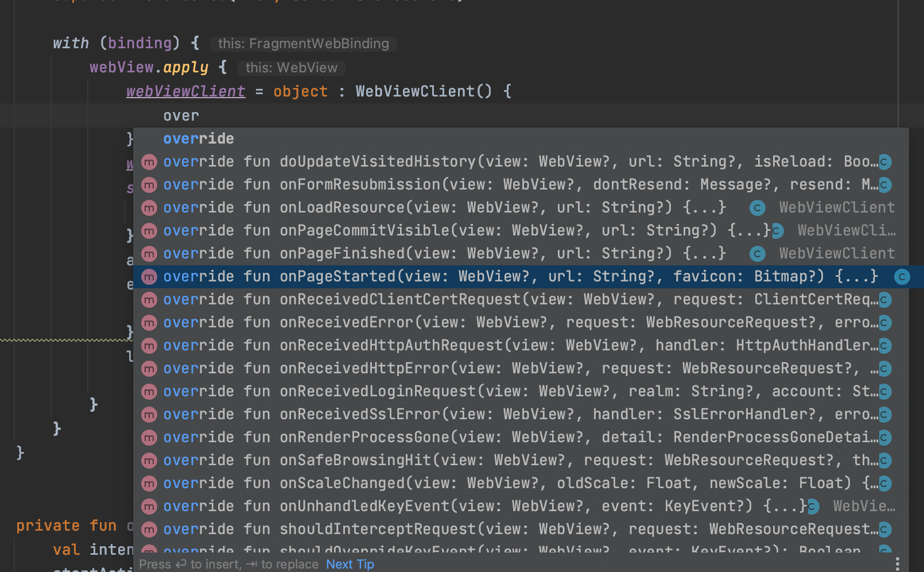Pick onRenderProcessGone completion text
Screen dimensions: 924x572
point(521,437)
